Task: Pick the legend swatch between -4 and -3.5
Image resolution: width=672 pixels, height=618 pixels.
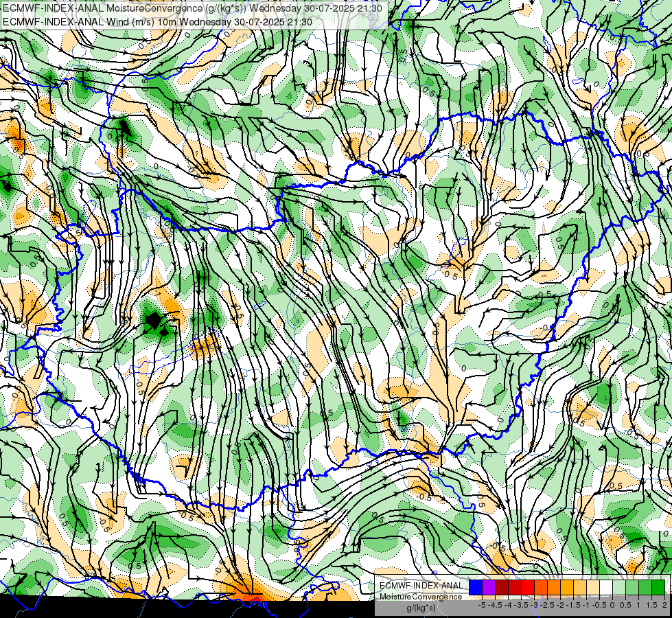Action: pos(515,587)
